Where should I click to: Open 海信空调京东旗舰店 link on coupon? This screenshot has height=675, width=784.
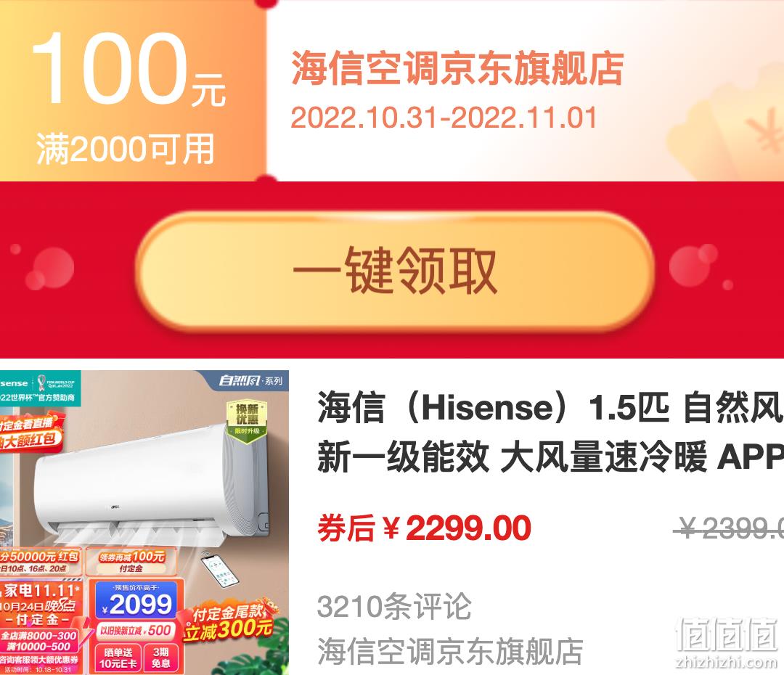[x=457, y=68]
